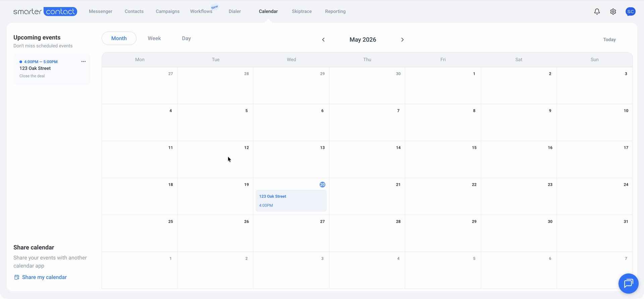Select day 14 on the calendar
644x299 pixels.
click(367, 159)
